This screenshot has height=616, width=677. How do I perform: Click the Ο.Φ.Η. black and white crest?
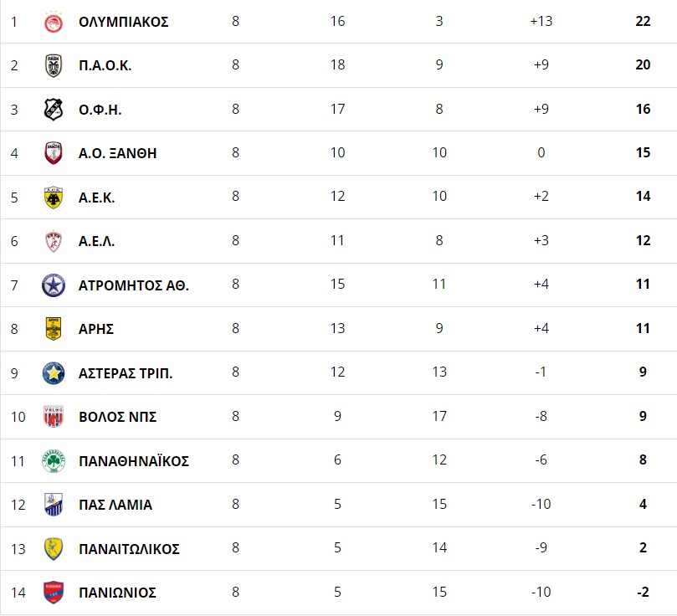click(54, 110)
